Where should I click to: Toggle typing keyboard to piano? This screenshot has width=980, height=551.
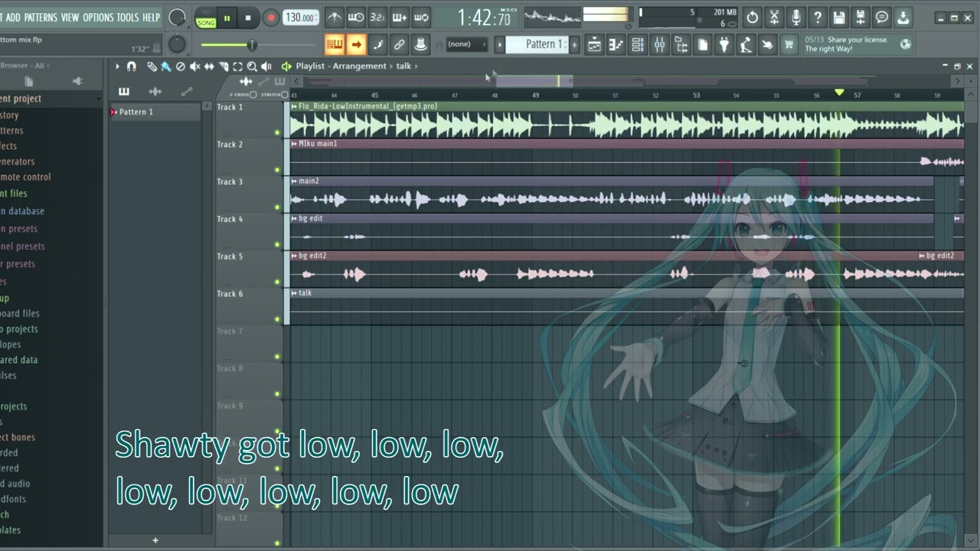[x=335, y=44]
